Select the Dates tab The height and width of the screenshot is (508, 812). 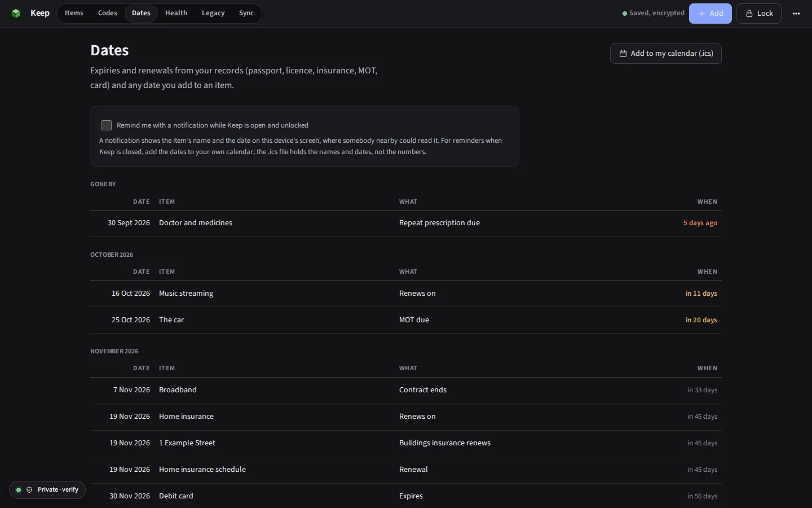pyautogui.click(x=141, y=13)
